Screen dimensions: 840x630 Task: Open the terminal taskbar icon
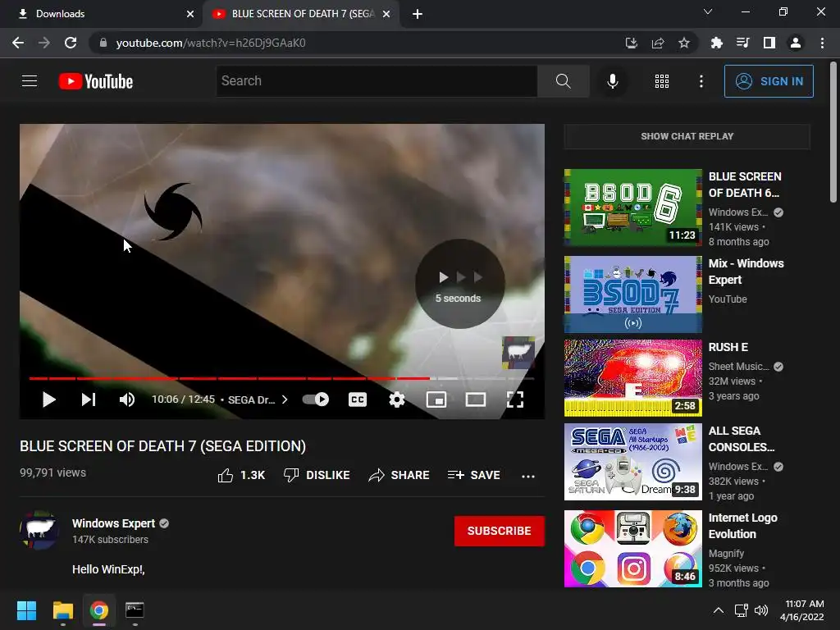(x=135, y=610)
